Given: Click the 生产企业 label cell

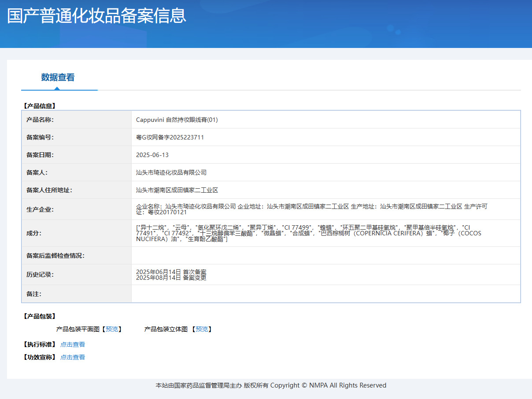Looking at the screenshot, I should [77, 209].
